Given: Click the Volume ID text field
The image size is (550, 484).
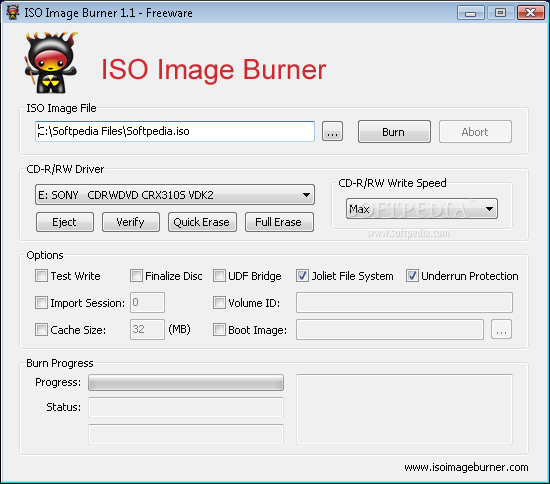Looking at the screenshot, I should (404, 302).
